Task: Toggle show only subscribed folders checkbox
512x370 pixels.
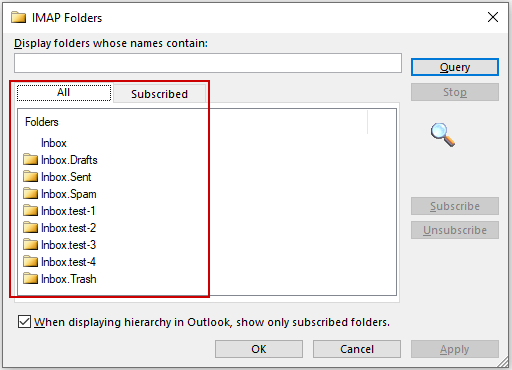Action: click(x=24, y=322)
